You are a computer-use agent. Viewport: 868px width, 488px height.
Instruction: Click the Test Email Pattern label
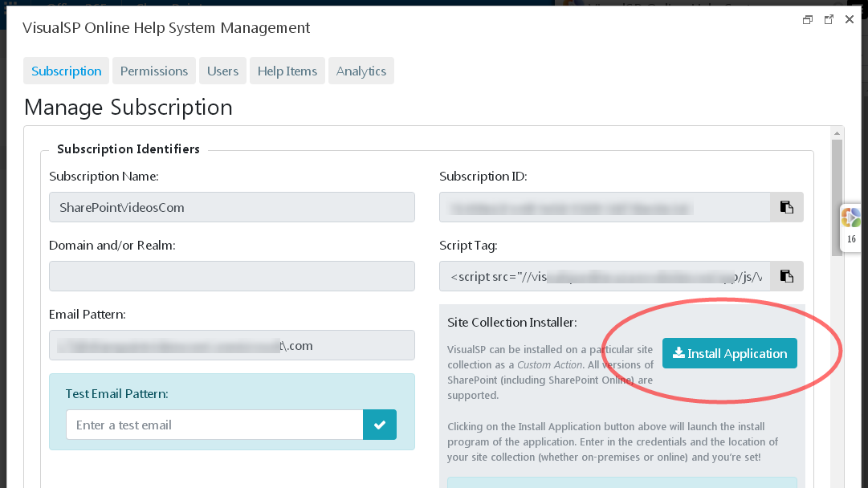coord(116,393)
